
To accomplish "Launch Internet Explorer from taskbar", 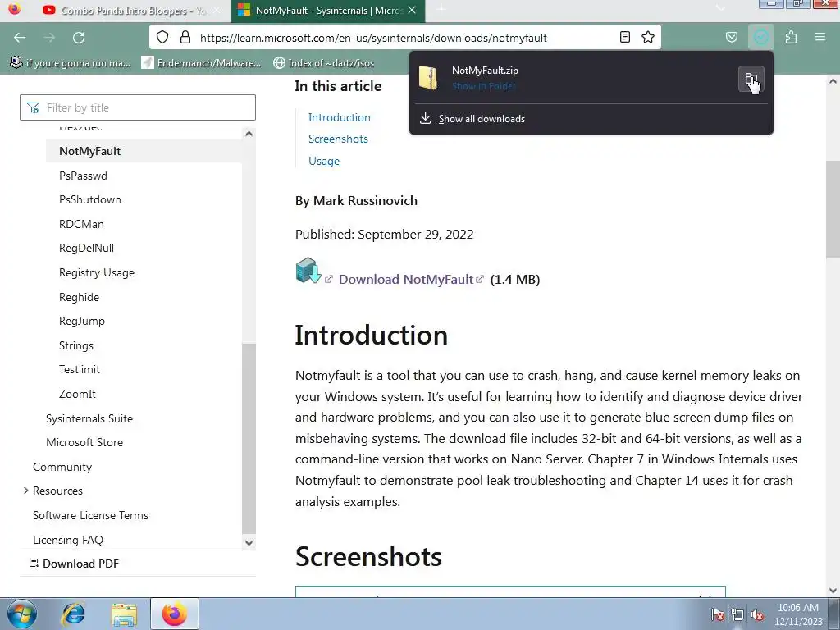I will tap(73, 614).
